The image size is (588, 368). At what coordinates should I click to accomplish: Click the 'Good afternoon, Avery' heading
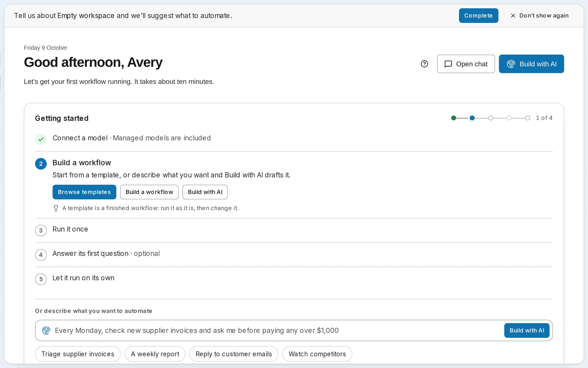[x=93, y=62]
